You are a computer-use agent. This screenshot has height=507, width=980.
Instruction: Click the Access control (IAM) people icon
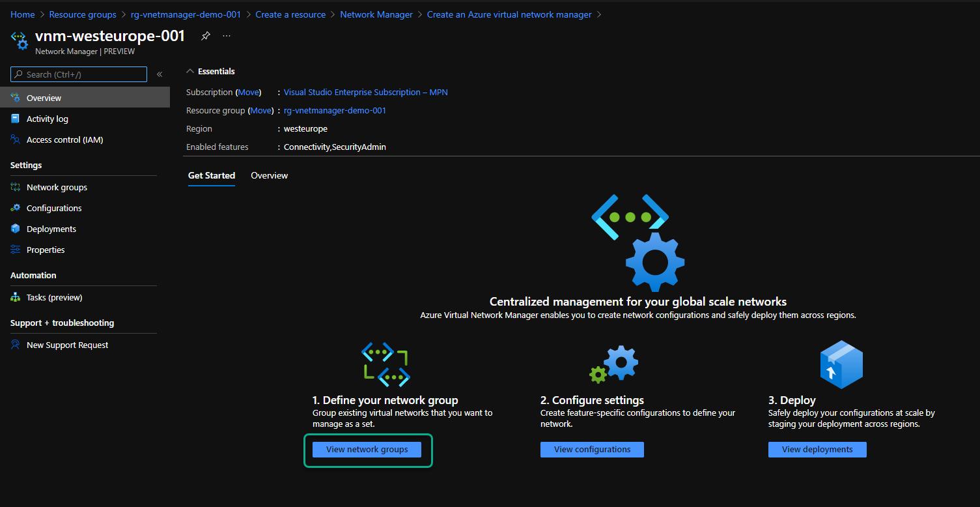click(x=16, y=139)
